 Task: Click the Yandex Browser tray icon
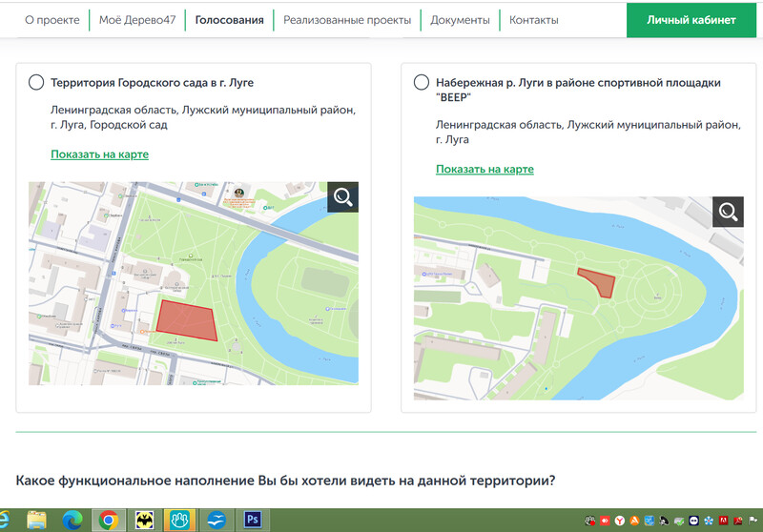pos(621,521)
